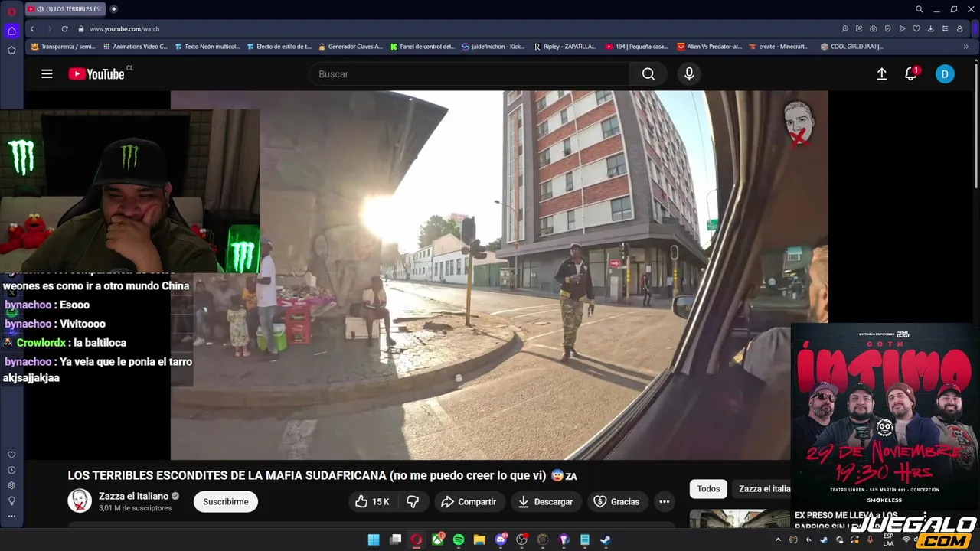Click the "Gracias" thanks button
The image size is (980, 551).
[x=616, y=502]
